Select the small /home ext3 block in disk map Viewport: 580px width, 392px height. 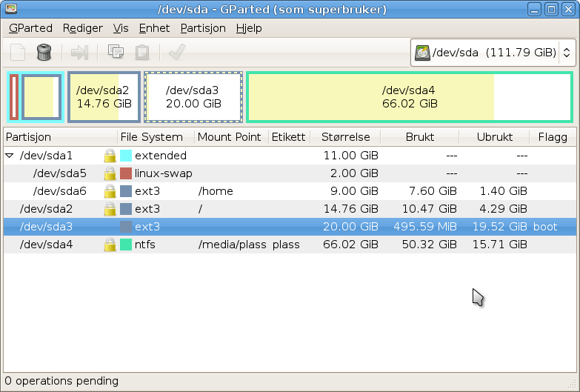pos(41,97)
